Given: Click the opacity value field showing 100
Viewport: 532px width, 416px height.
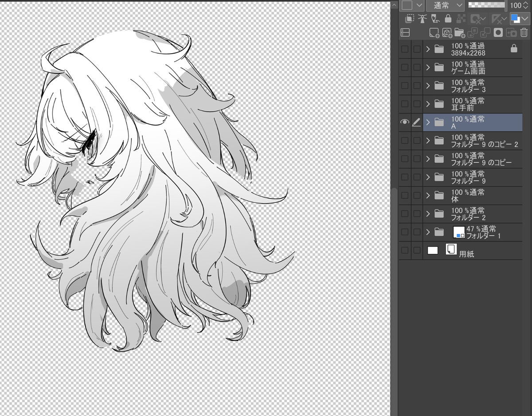Looking at the screenshot, I should tap(516, 5).
